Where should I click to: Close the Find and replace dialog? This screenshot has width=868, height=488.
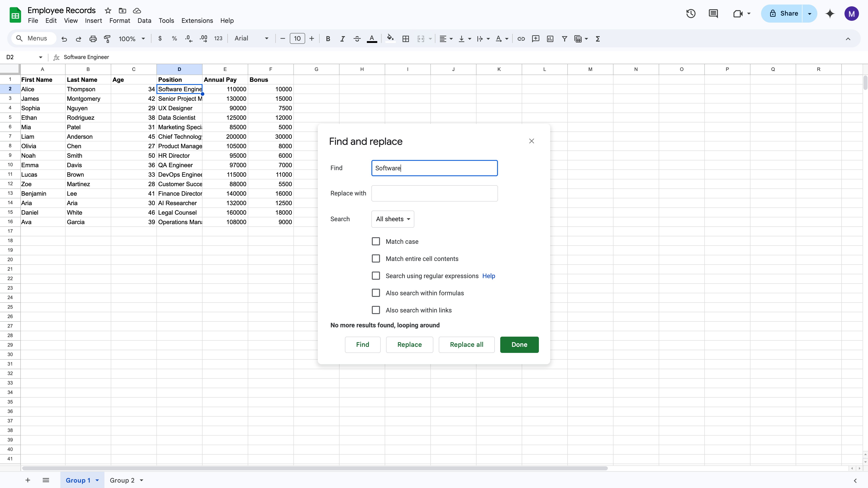click(x=531, y=141)
